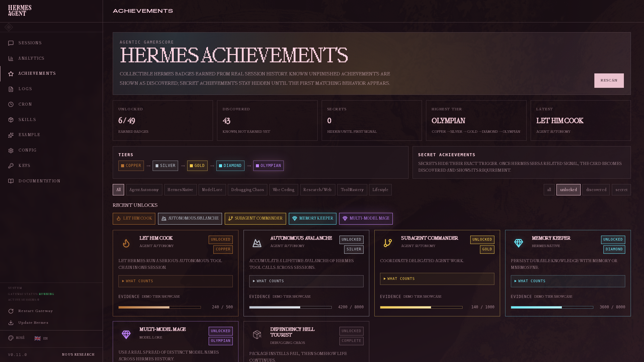Viewport: 644px width, 362px height.
Task: Expand What Counts on Subagent Commander card
Action: tap(437, 279)
